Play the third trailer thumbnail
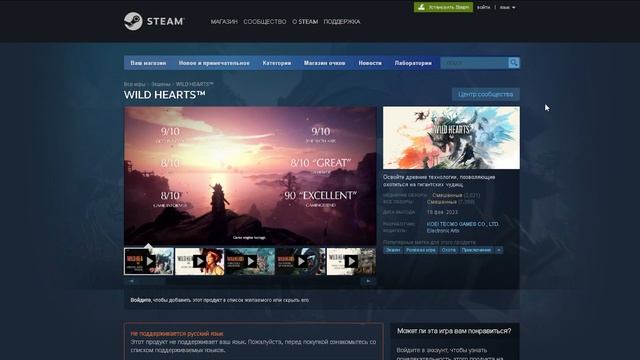The width and height of the screenshot is (640, 360). tap(250, 261)
